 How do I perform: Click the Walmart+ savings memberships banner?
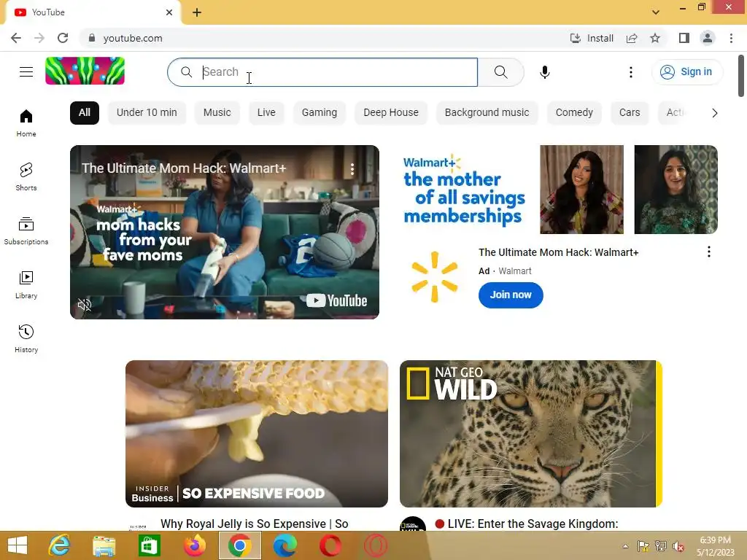(x=559, y=190)
